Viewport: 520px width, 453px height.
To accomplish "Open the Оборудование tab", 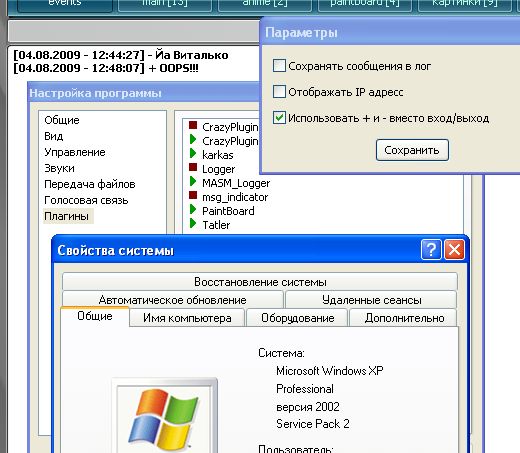I will (x=297, y=318).
